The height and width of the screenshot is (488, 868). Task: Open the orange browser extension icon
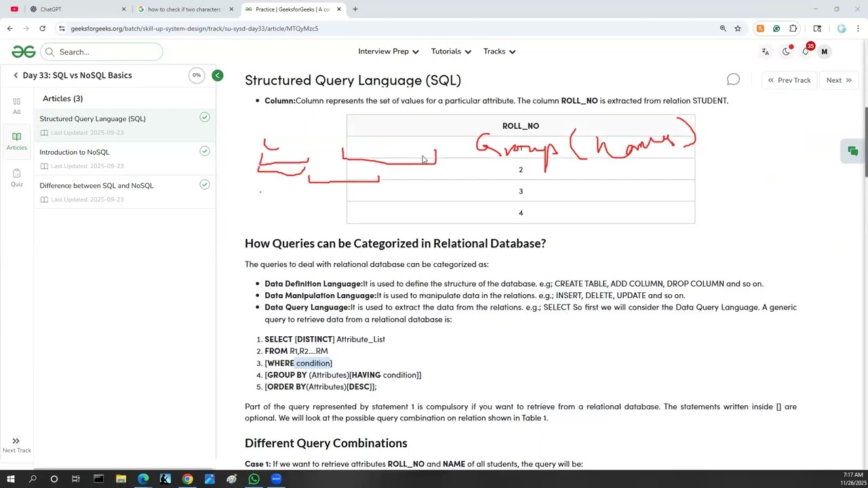pyautogui.click(x=760, y=28)
